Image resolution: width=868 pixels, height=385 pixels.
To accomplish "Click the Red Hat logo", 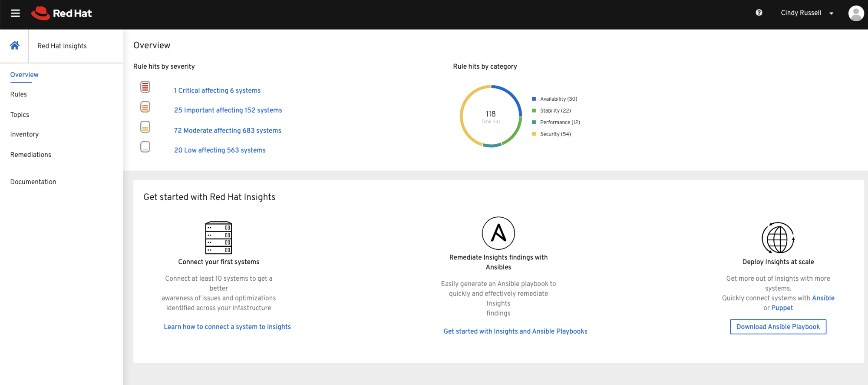I will point(62,13).
